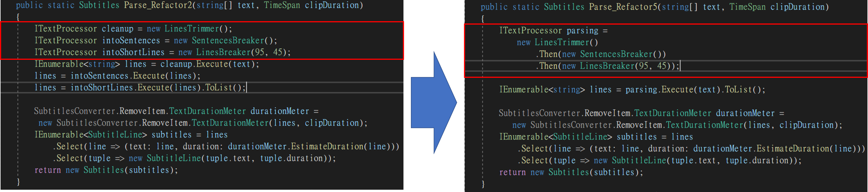The image size is (868, 192).
Task: Click parsing.Execute(text).ToList() call
Action: pyautogui.click(x=695, y=90)
